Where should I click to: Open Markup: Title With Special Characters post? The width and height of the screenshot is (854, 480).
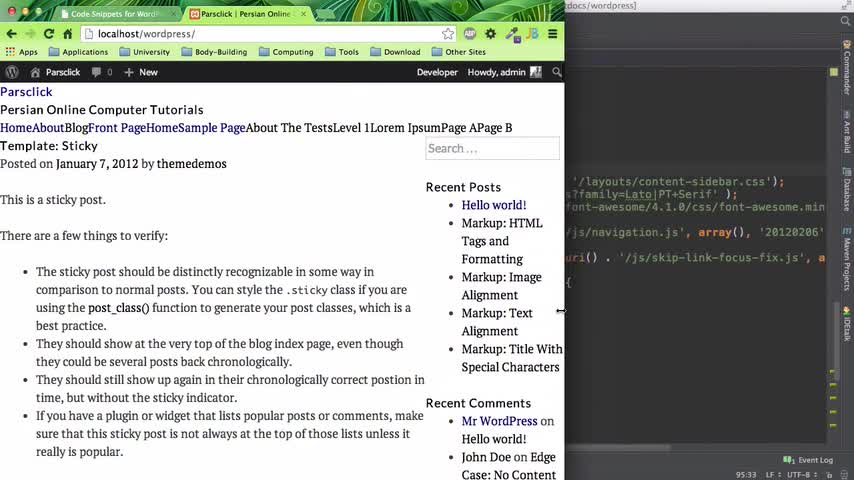pos(512,358)
